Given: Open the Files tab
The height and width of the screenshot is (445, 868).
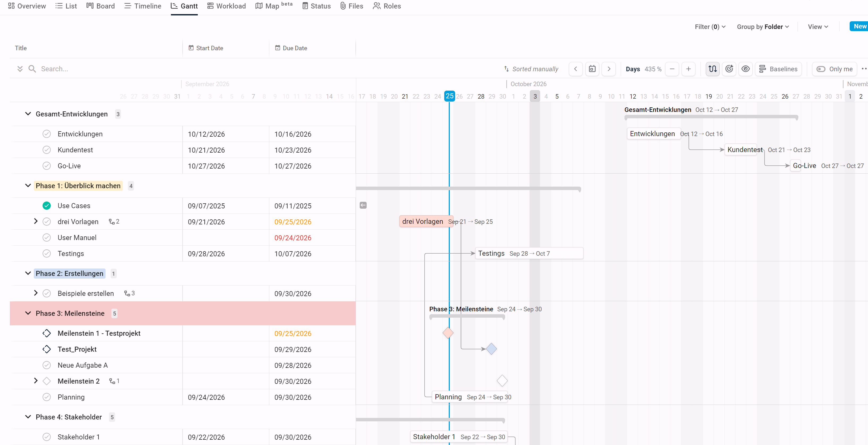Looking at the screenshot, I should [351, 6].
